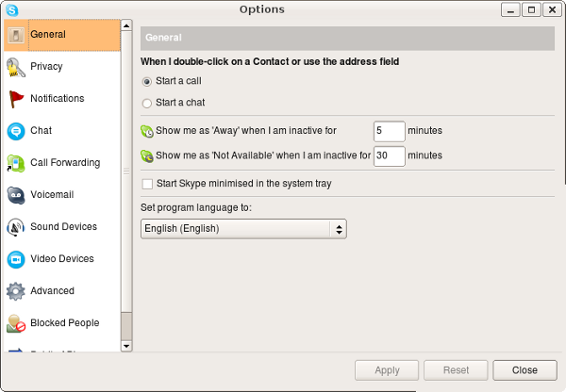This screenshot has height=392, width=566.
Task: Enable 'Start Skype minimised in the system tray'
Action: (x=146, y=184)
